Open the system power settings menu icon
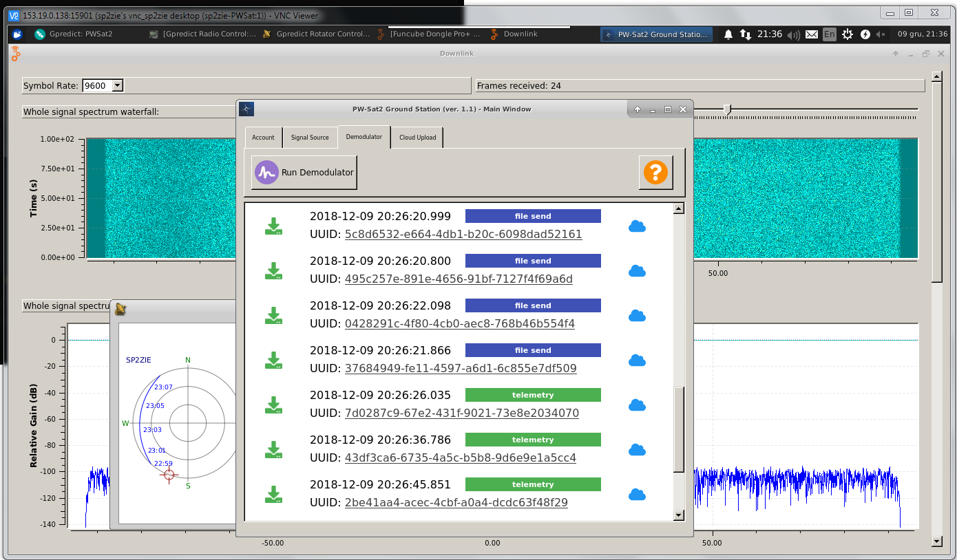Image resolution: width=957 pixels, height=560 pixels. pos(848,34)
